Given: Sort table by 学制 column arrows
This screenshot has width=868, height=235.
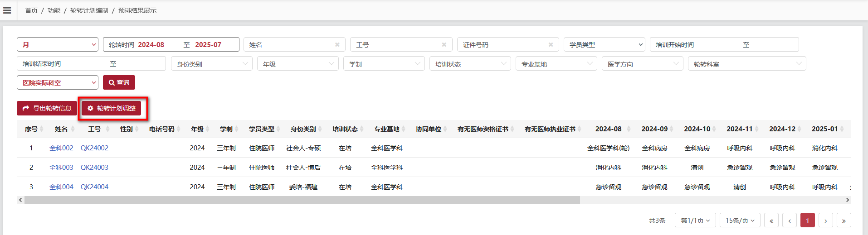Looking at the screenshot, I should pos(237,129).
